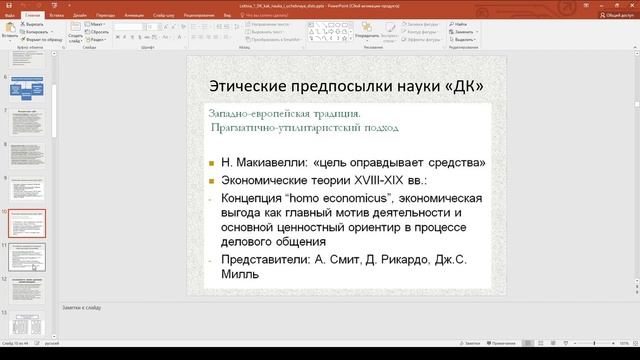The image size is (640, 360).
Task: Switch to Reading view icon in status bar
Action: click(553, 343)
